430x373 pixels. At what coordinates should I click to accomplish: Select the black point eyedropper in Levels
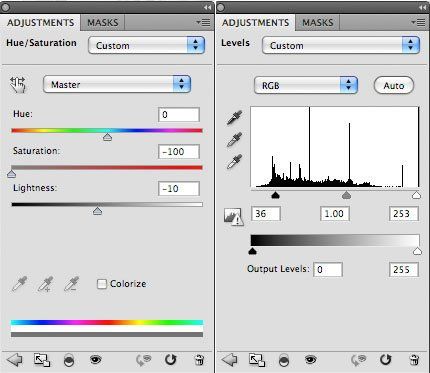coord(235,117)
